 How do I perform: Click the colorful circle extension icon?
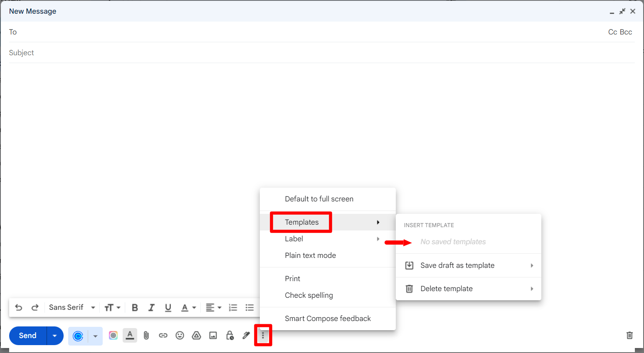113,336
